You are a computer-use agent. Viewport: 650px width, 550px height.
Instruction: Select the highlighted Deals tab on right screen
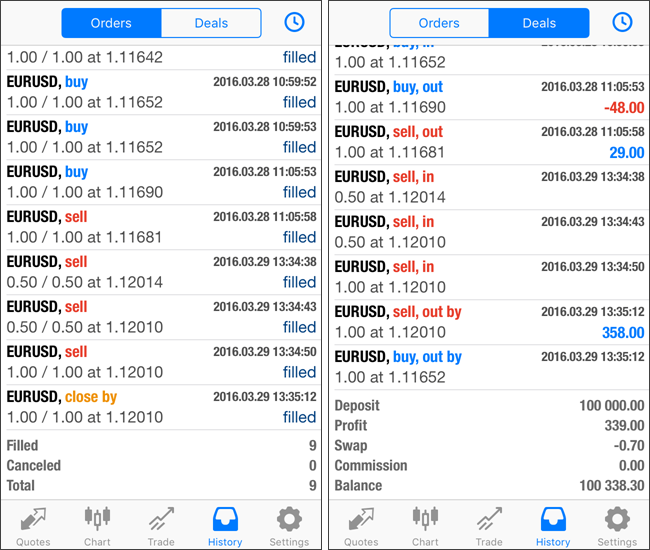pyautogui.click(x=539, y=23)
